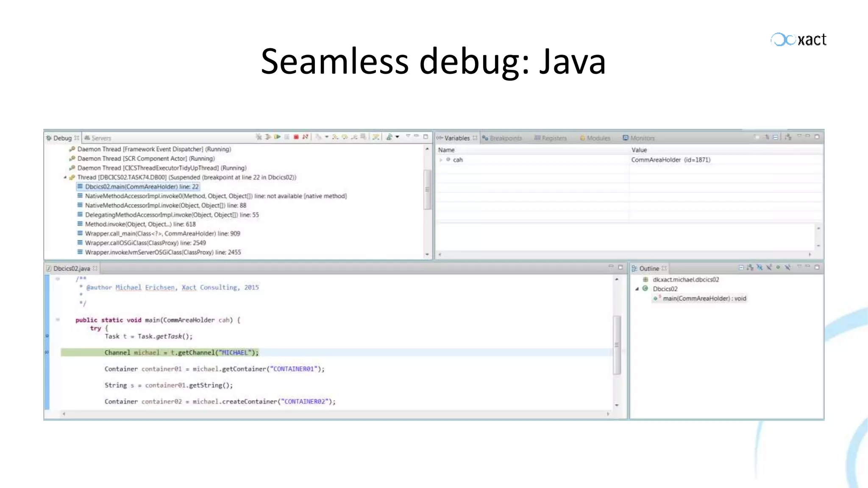Click the breakpoint marker on getChannel line
The image size is (868, 488).
click(x=47, y=352)
